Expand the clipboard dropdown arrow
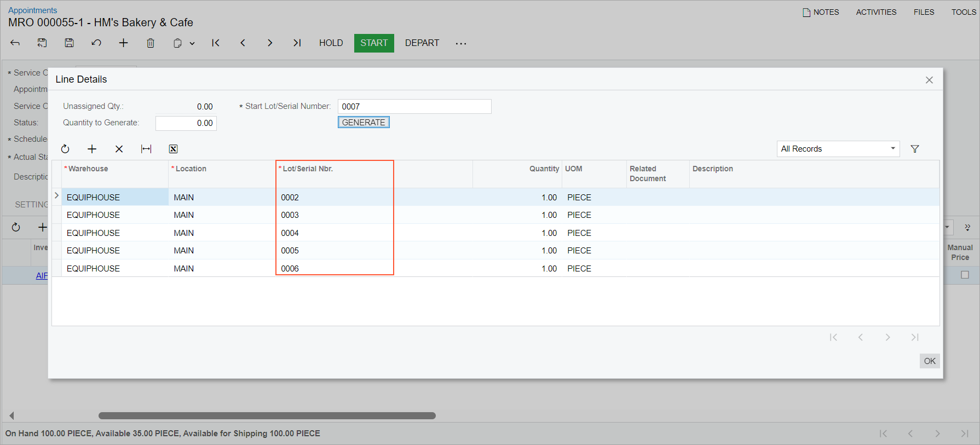The image size is (980, 445). click(x=192, y=43)
